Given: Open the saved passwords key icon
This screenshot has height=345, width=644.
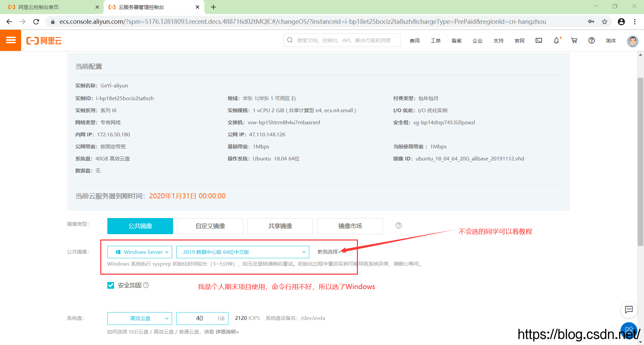Looking at the screenshot, I should (591, 21).
